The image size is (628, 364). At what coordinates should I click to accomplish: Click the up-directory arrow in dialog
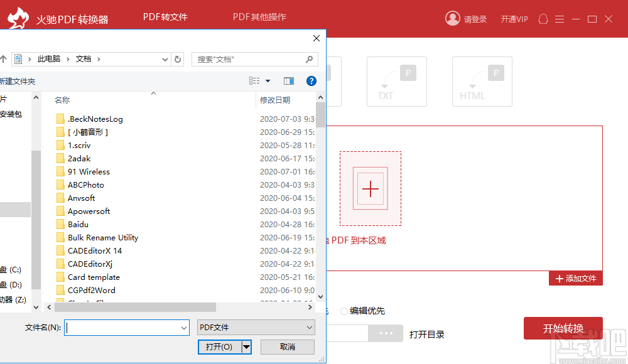tap(3, 59)
